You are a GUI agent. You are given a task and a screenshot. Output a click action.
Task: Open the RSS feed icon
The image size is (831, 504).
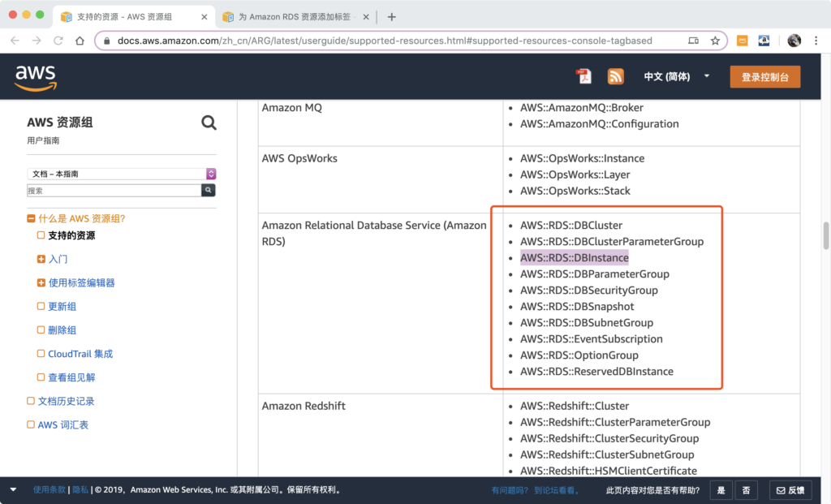click(615, 76)
